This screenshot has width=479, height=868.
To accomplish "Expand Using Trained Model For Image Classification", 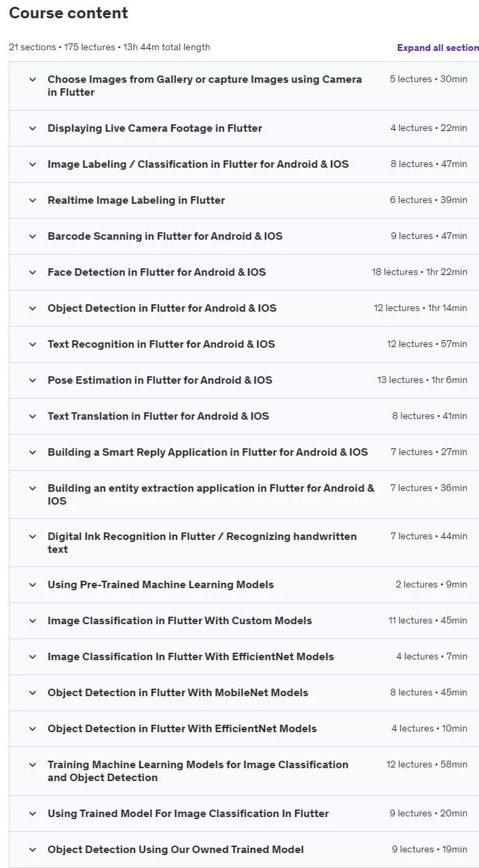I will point(244,814).
